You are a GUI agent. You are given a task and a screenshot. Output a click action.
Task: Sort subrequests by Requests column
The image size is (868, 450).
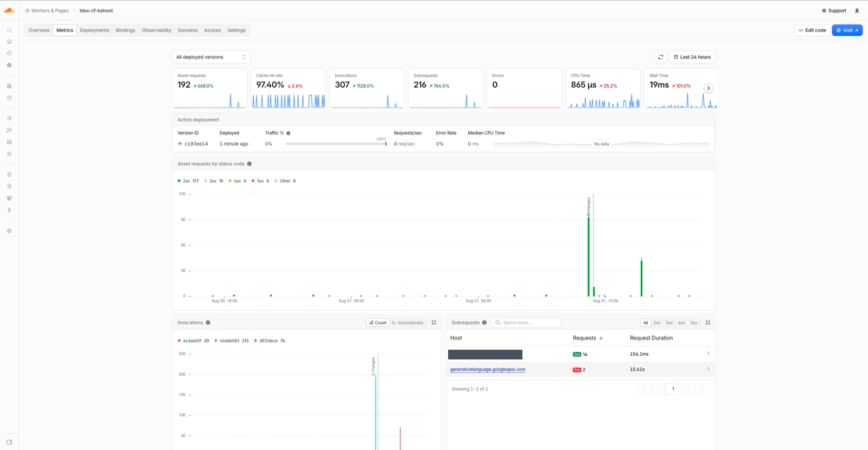[588, 338]
